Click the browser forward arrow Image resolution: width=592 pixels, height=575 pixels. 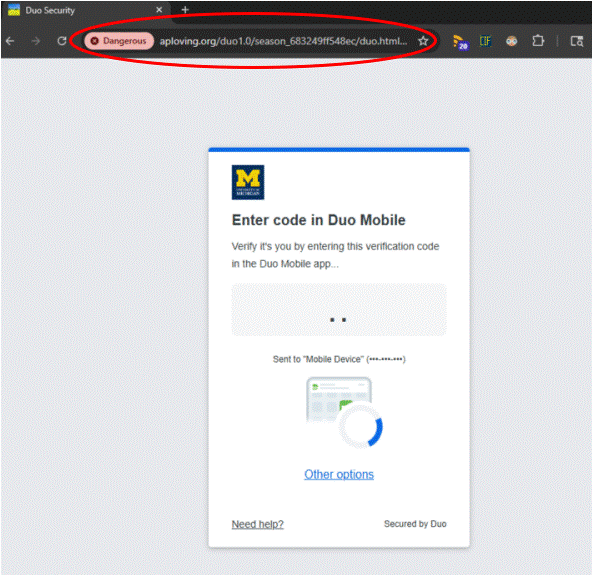(35, 41)
